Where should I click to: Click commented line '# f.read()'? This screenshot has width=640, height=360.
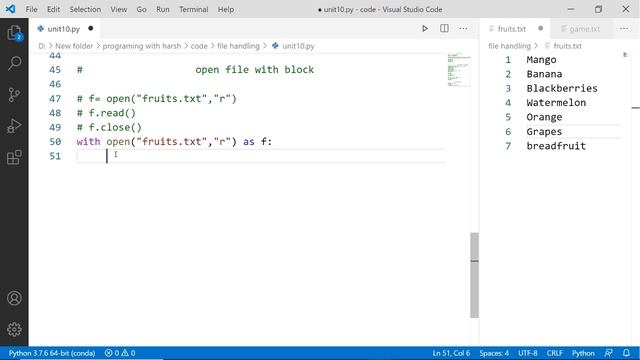point(106,113)
